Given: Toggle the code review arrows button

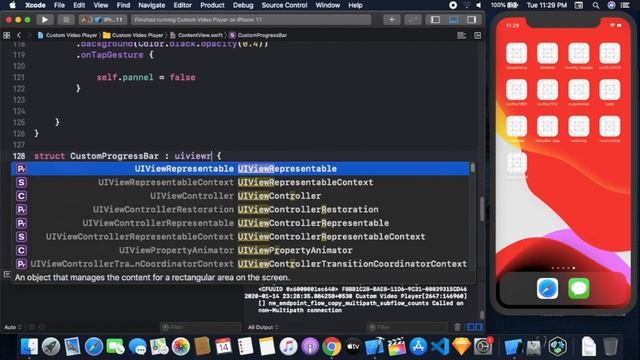Looking at the screenshot, I should click(x=413, y=20).
